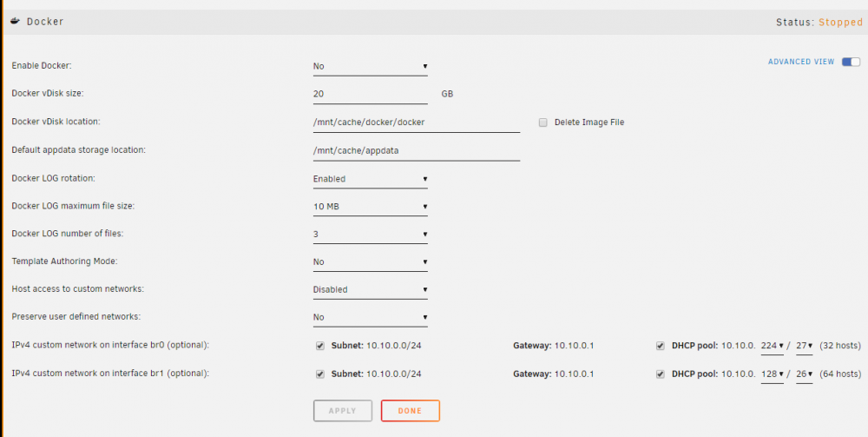Viewport: 868px width, 437px height.
Task: Click br0 Subnet 10.10.0.0/24 text
Action: pyautogui.click(x=377, y=346)
